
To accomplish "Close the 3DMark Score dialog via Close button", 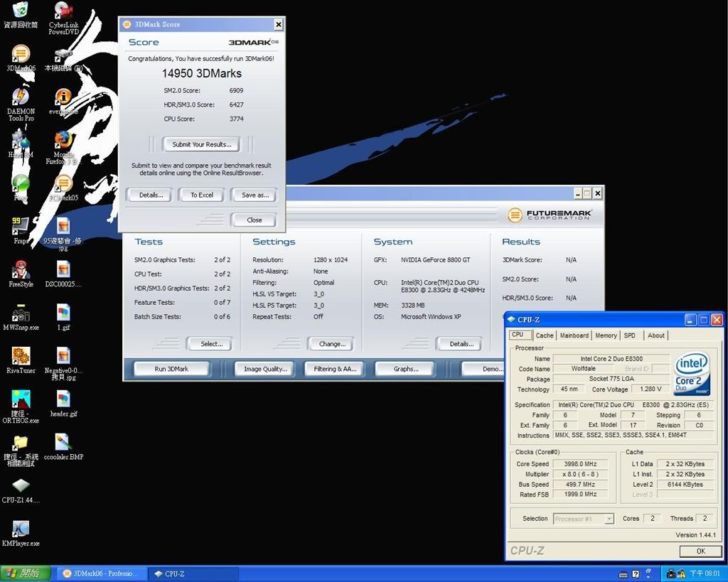I will [254, 220].
